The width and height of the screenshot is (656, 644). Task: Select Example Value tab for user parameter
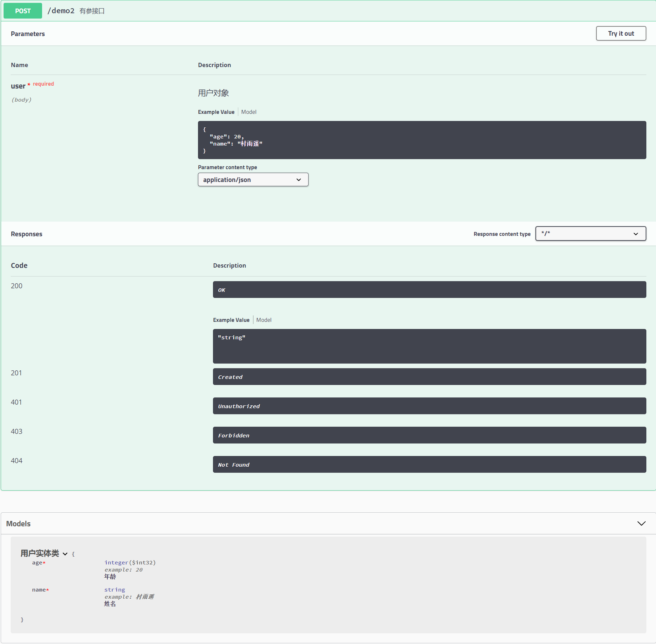(216, 112)
